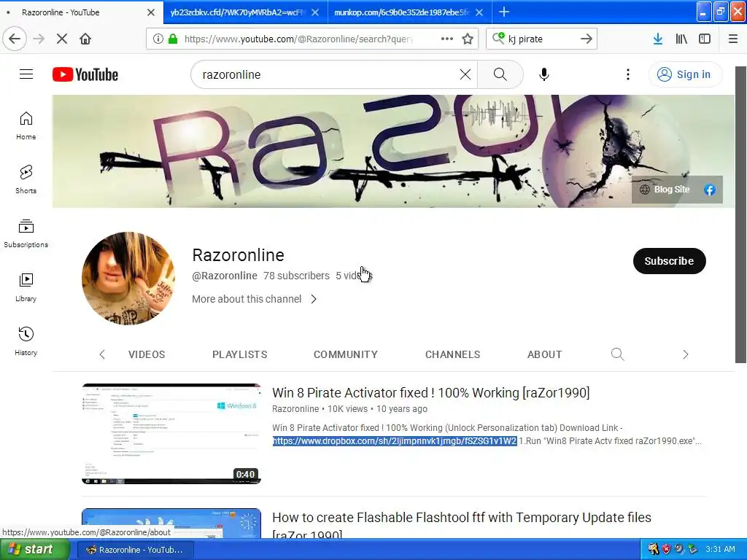747x560 pixels.
Task: Open the PLAYLISTS channel tab
Action: tap(239, 354)
